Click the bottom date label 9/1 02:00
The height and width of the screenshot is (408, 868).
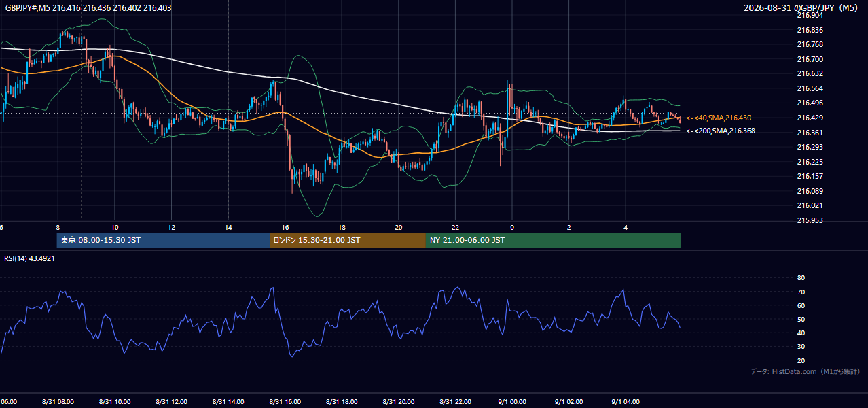(x=568, y=402)
